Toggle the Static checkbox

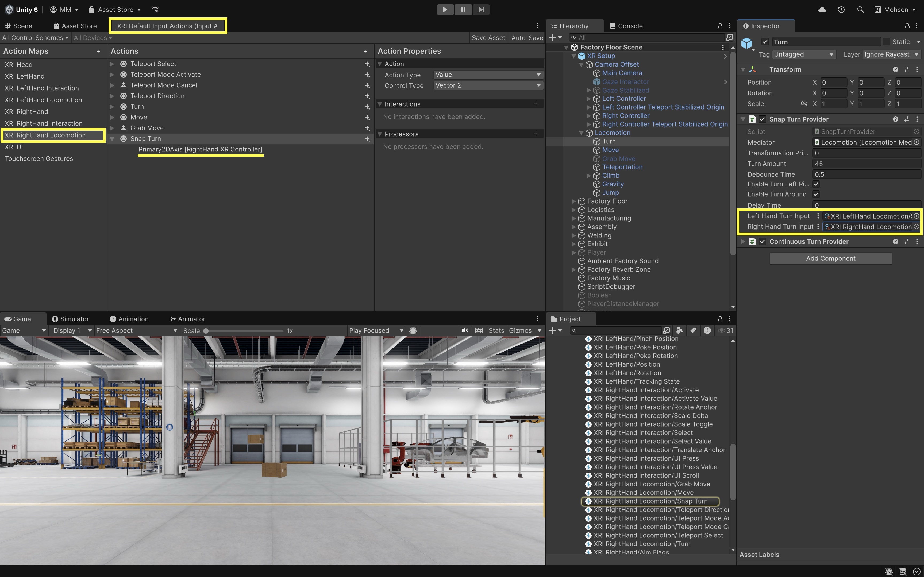point(887,42)
